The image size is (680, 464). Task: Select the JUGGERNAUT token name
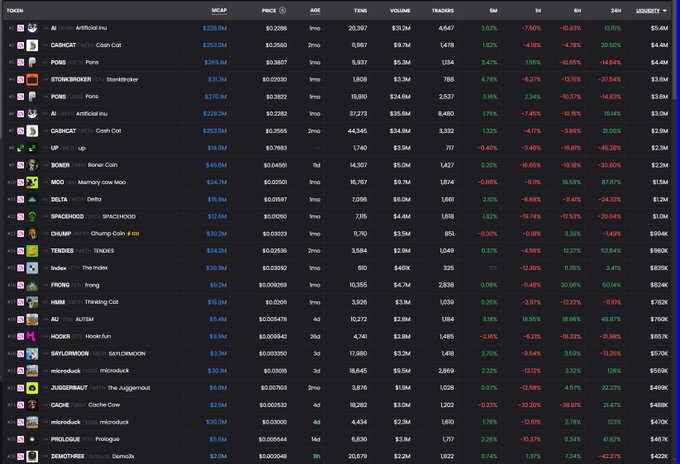[x=69, y=388]
